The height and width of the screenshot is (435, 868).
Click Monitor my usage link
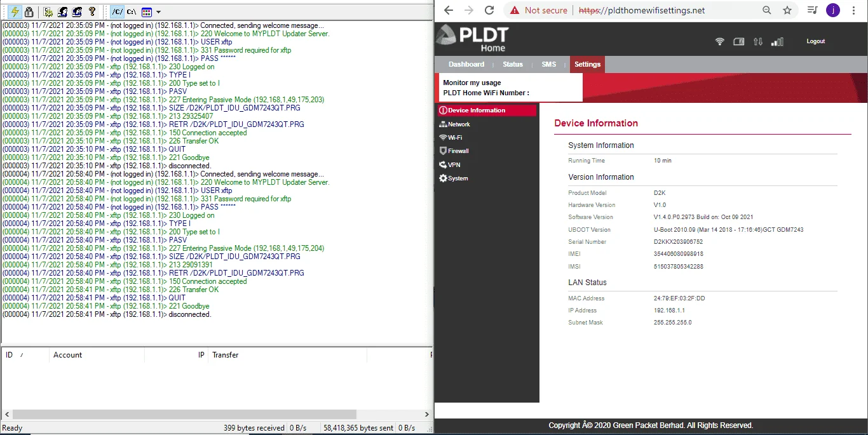tap(472, 83)
